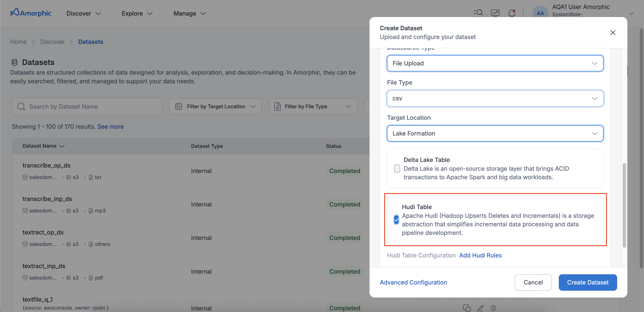Open the notifications bell
Viewport: 644px width, 312px height.
coord(512,13)
